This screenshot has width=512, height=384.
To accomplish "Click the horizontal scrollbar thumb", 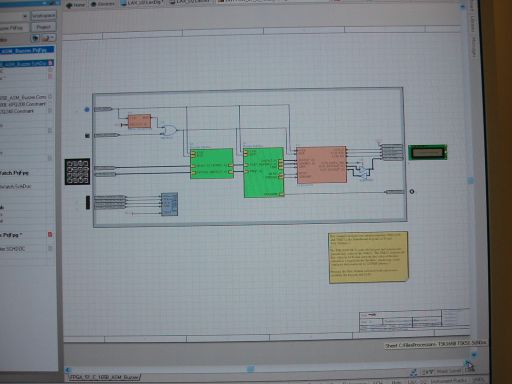I will [250, 369].
